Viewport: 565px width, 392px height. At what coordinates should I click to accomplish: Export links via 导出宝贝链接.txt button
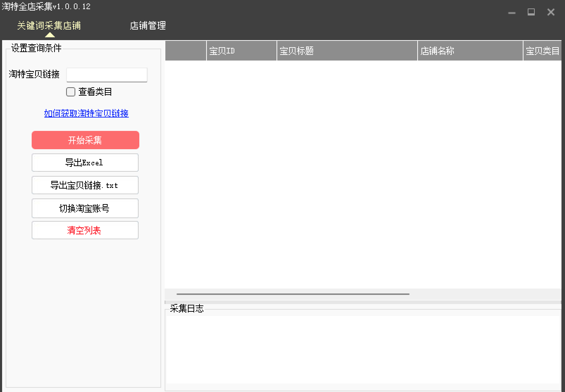(85, 185)
